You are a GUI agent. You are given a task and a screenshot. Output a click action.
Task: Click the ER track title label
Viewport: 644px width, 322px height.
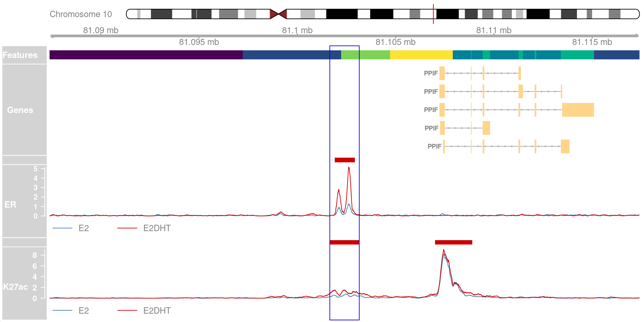[x=10, y=205]
